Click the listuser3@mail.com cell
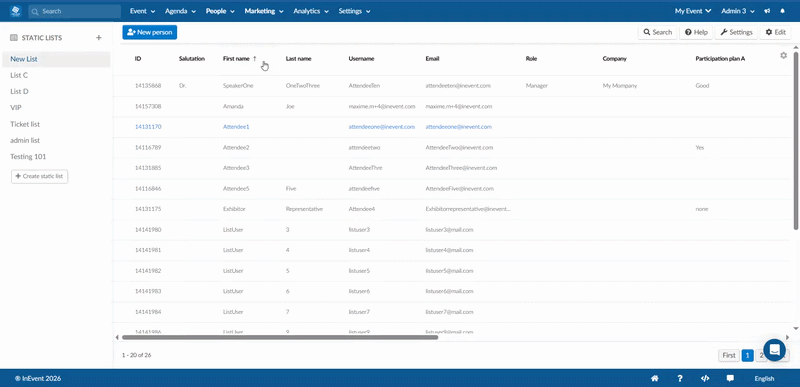Viewport: 800px width, 387px height. point(449,229)
